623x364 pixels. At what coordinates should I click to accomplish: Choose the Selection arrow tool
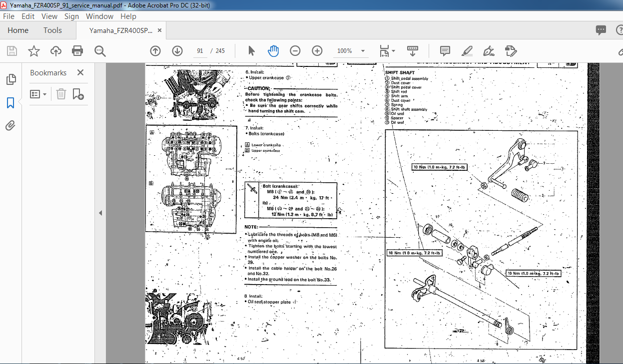[251, 51]
